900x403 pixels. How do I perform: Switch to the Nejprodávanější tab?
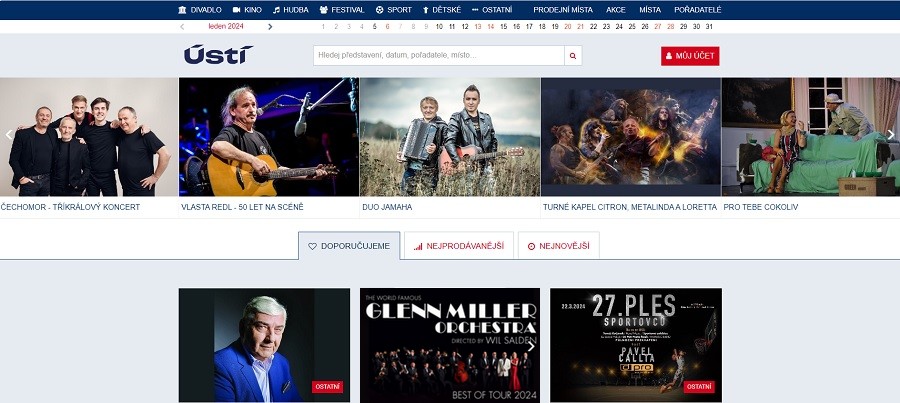(459, 246)
